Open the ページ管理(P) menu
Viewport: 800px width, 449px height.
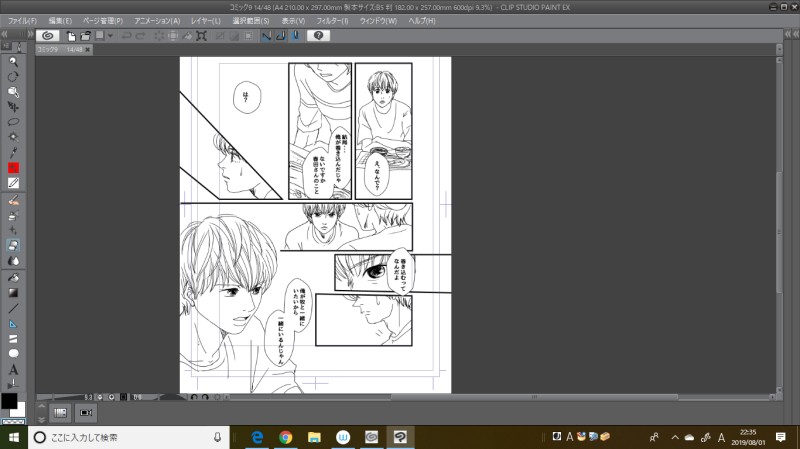point(103,21)
